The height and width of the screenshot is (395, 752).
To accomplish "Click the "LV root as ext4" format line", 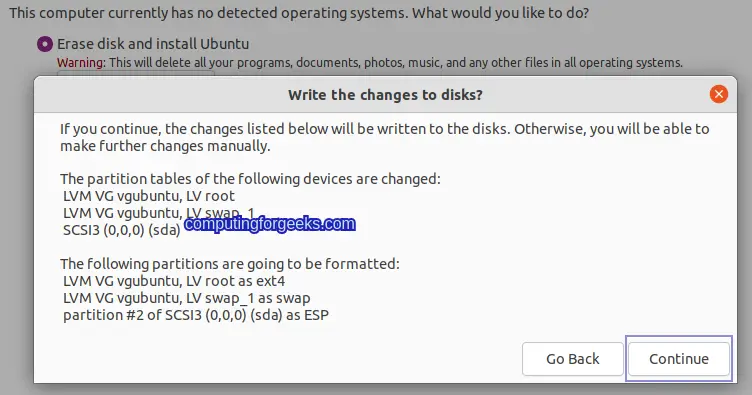I will coord(174,281).
